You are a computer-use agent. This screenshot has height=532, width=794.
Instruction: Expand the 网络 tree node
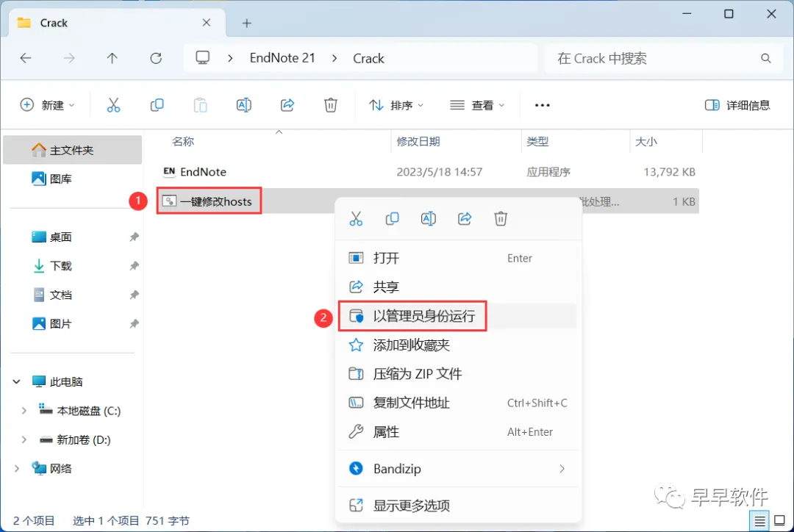[17, 468]
